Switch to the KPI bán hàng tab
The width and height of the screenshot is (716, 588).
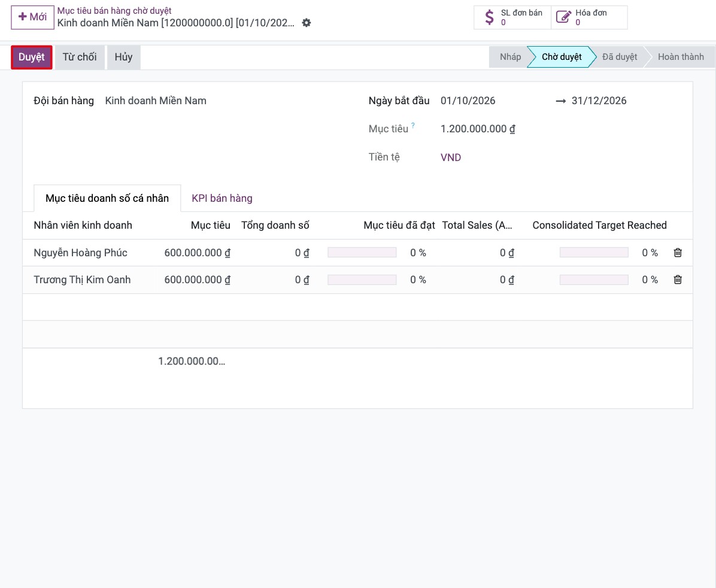coord(222,198)
